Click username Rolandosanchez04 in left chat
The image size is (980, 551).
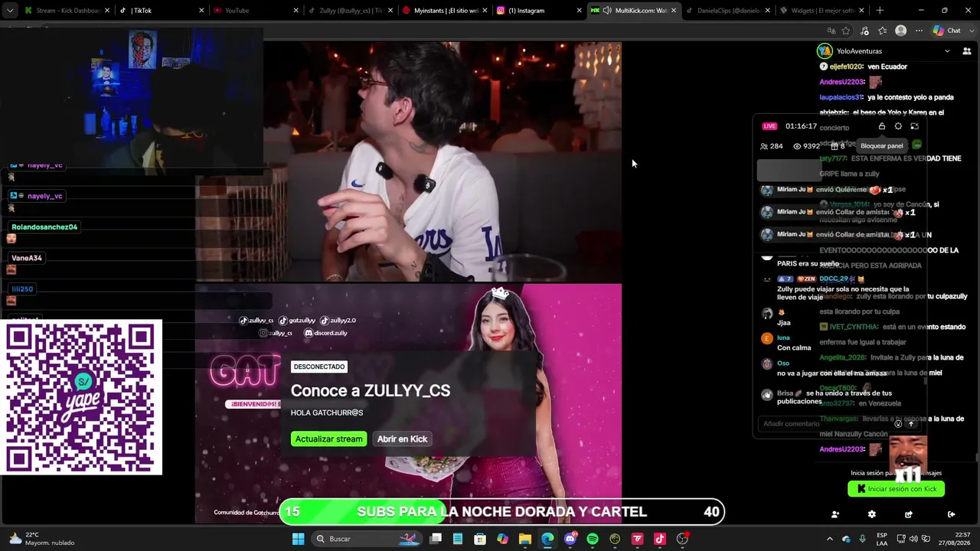click(x=44, y=227)
